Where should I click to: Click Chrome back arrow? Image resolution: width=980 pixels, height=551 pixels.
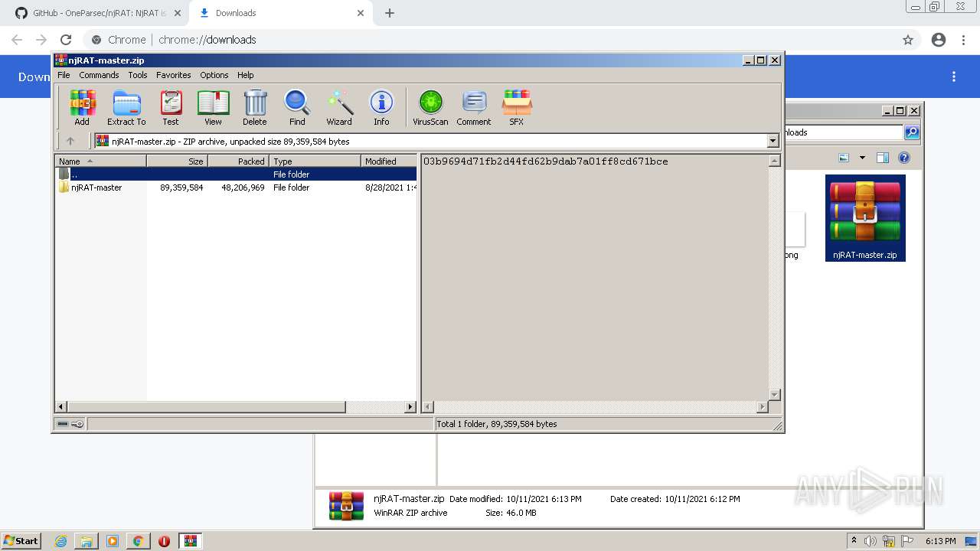pyautogui.click(x=17, y=40)
